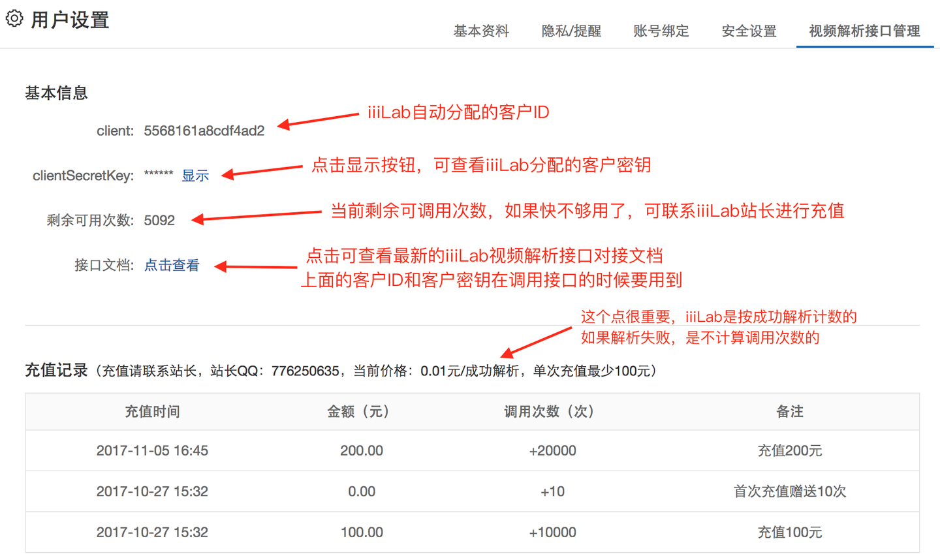Screen dimensions: 940x560
Task: Open the API docs via 点击查看
Action: point(172,265)
